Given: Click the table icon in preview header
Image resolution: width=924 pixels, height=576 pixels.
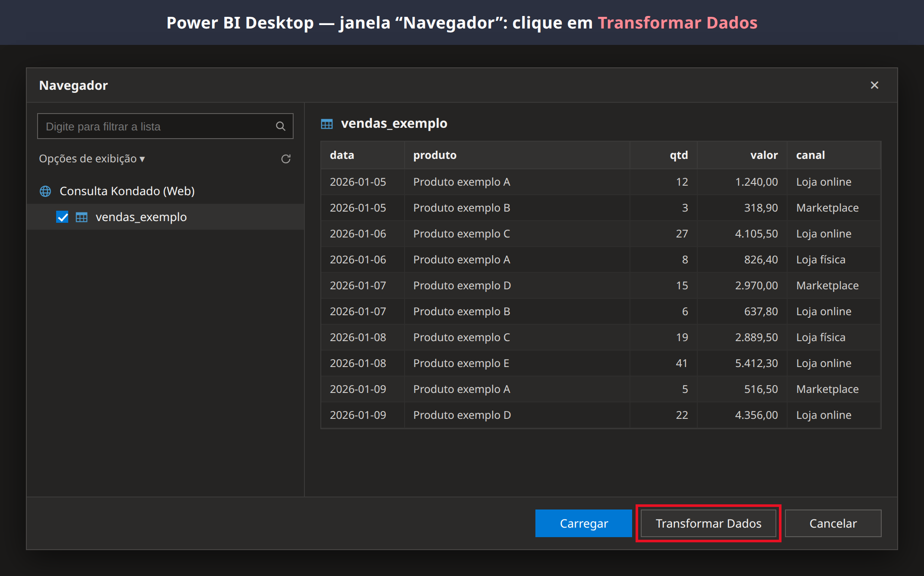Looking at the screenshot, I should click(x=327, y=124).
